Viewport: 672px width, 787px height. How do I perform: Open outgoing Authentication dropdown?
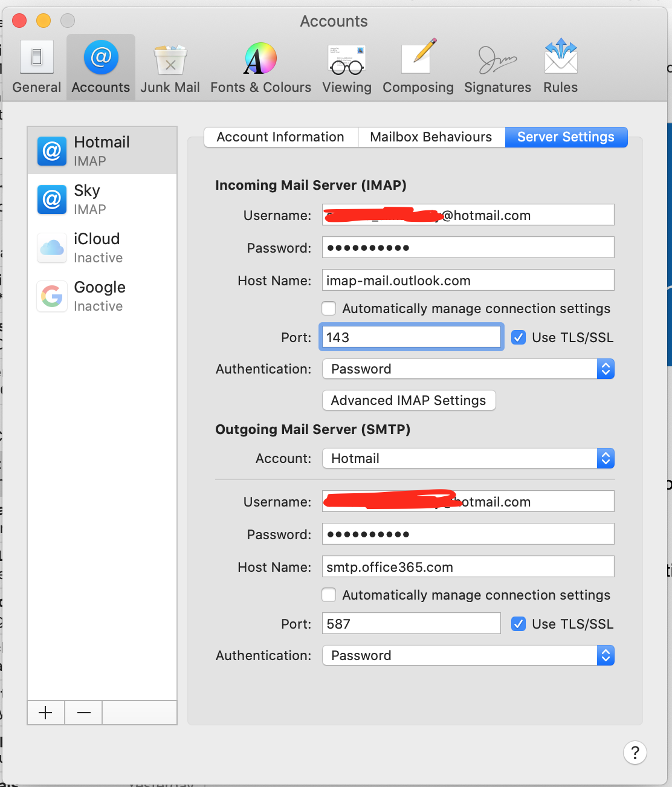[468, 655]
